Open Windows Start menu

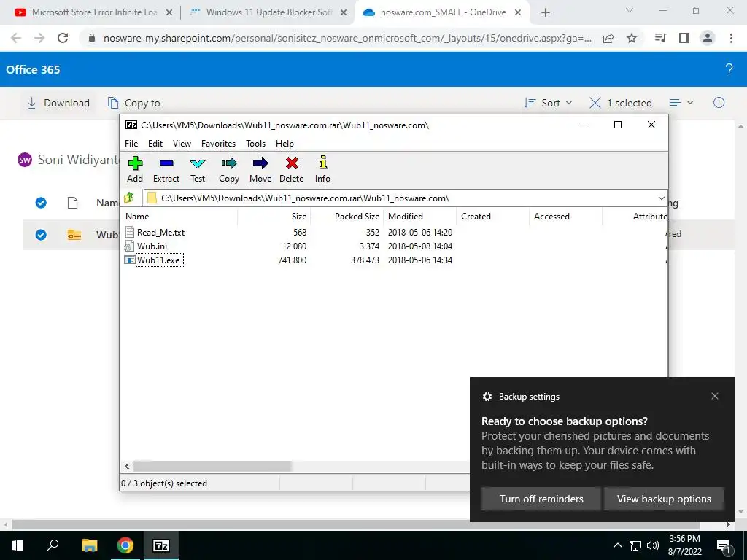tap(18, 545)
